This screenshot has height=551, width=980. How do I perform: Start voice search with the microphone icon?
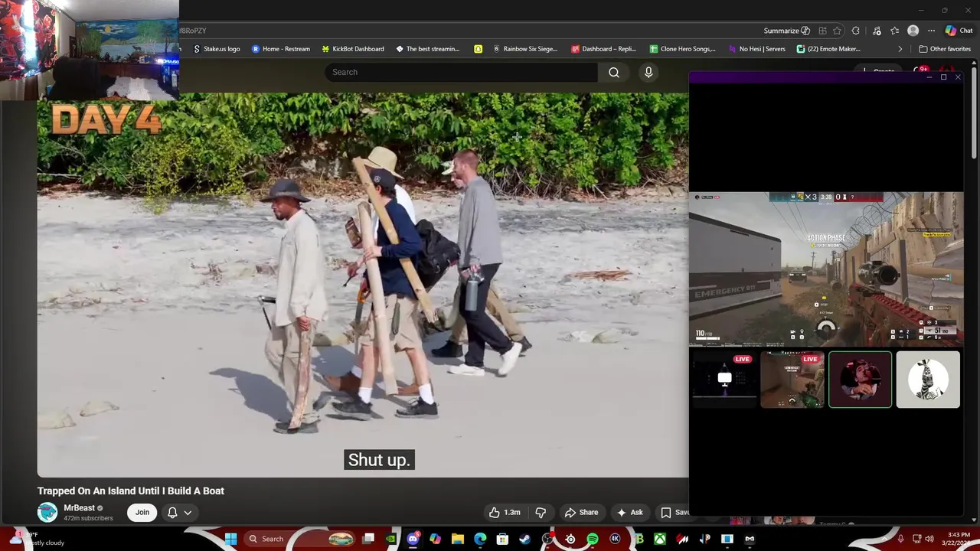click(x=648, y=72)
